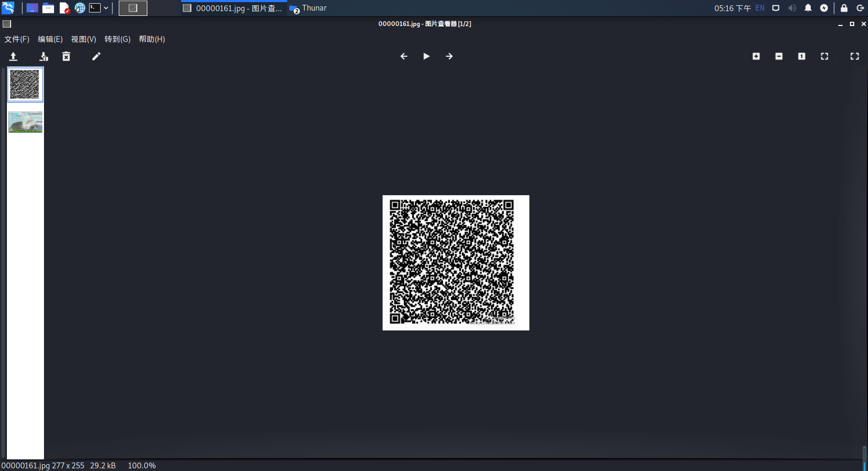
Task: Click the edit pencil toolbar icon
Action: click(96, 56)
